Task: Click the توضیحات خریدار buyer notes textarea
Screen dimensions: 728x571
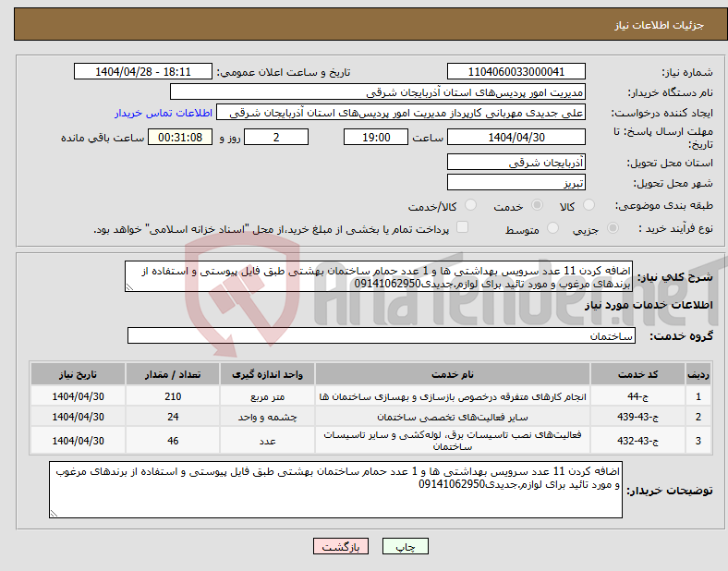Action: 335,490
